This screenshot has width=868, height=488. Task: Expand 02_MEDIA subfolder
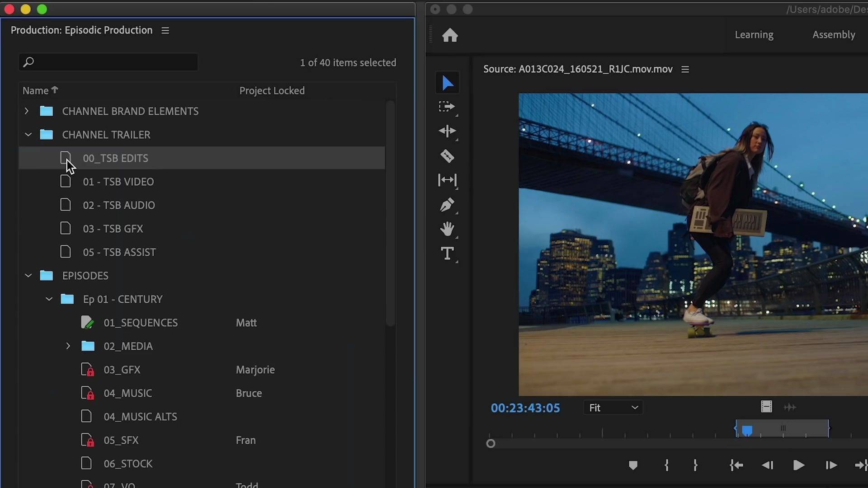(x=68, y=346)
